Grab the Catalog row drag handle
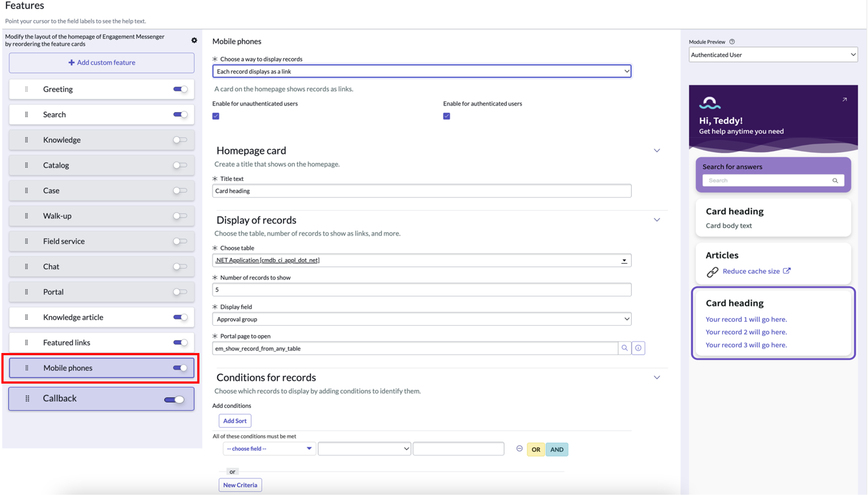 click(27, 165)
